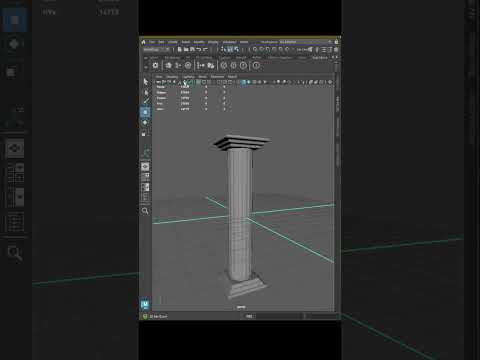The image size is (480, 360).
Task: Toggle the Channel Box sidebar icon
Action: pyautogui.click(x=336, y=49)
